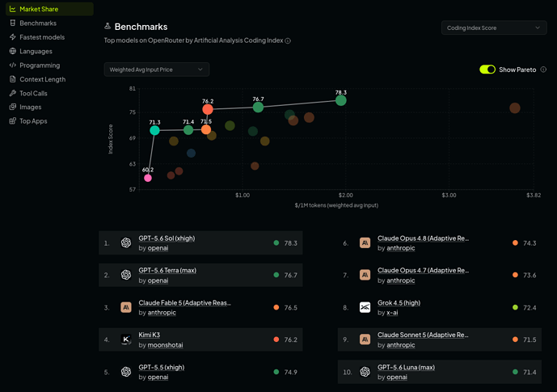Click the x-ai logo for Grok 4.5

[365, 307]
